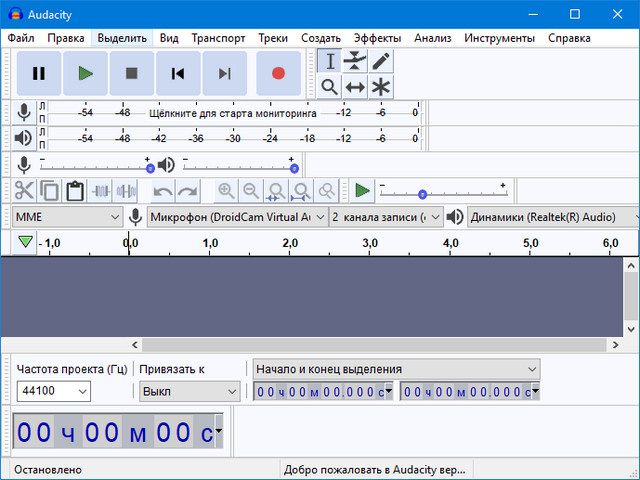Viewport: 640px width, 480px height.
Task: Open the Эффекты menu
Action: point(377,38)
